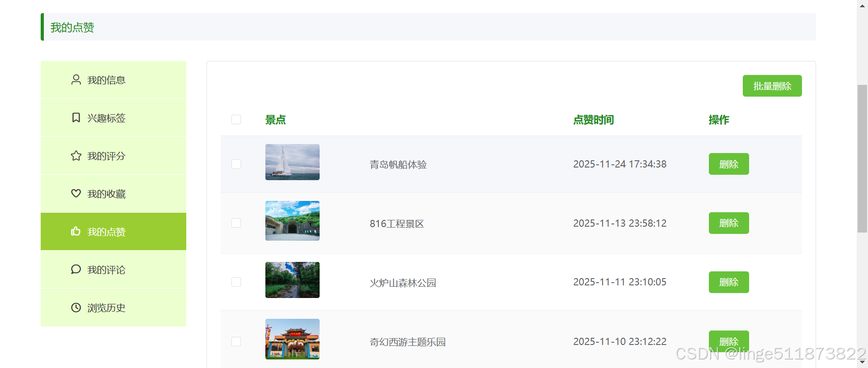Screen dimensions: 868x368
Task: Click the 青岛帆船体验 name text
Action: click(398, 164)
